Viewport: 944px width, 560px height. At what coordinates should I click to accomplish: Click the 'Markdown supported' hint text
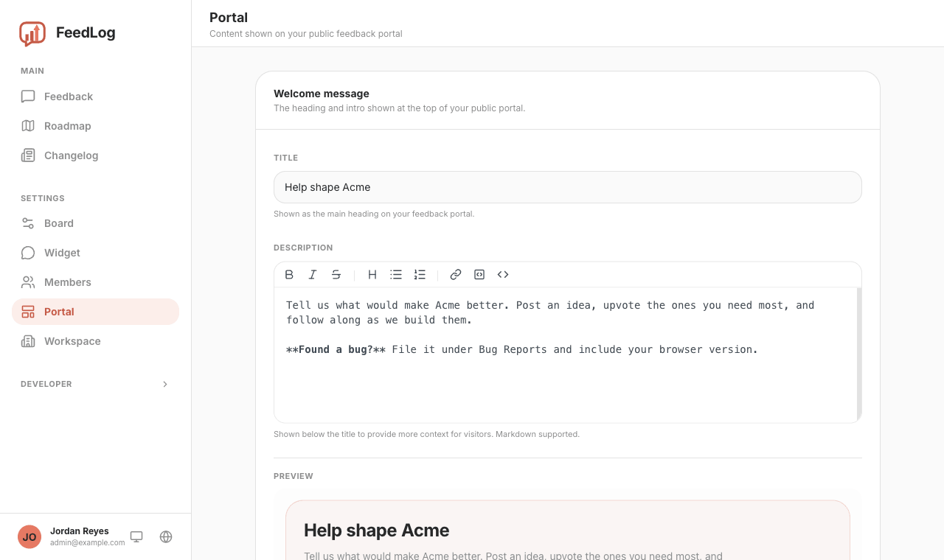[538, 434]
